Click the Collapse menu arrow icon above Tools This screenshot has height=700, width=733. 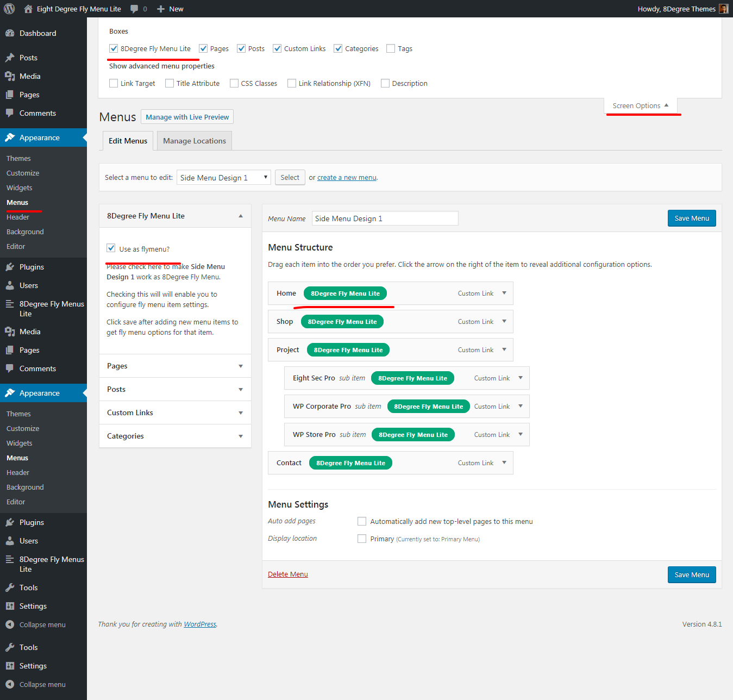[10, 624]
